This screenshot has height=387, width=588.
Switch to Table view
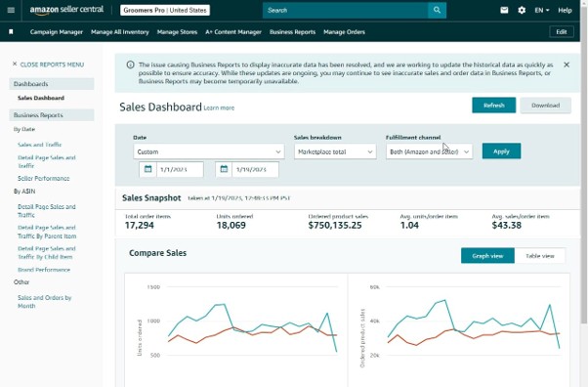click(x=539, y=256)
